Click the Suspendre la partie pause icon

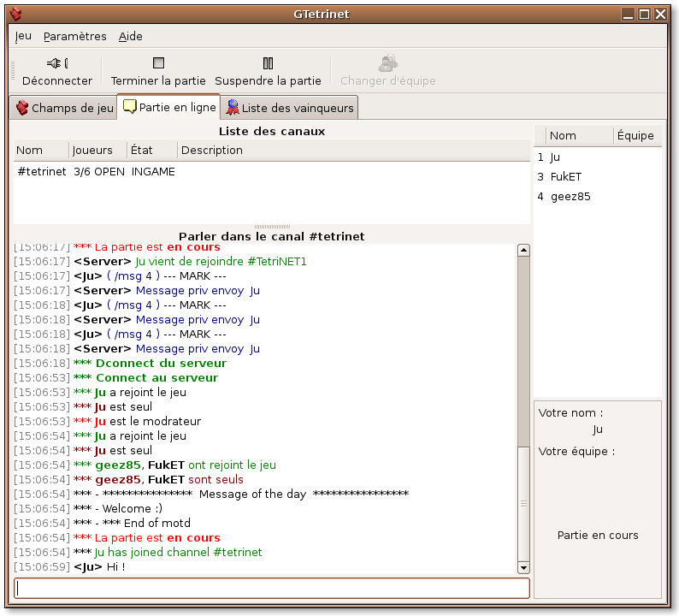tap(268, 63)
